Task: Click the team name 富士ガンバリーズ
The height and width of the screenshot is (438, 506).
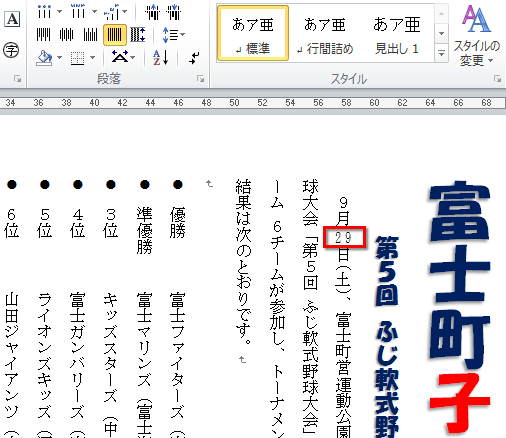Action: [78, 355]
